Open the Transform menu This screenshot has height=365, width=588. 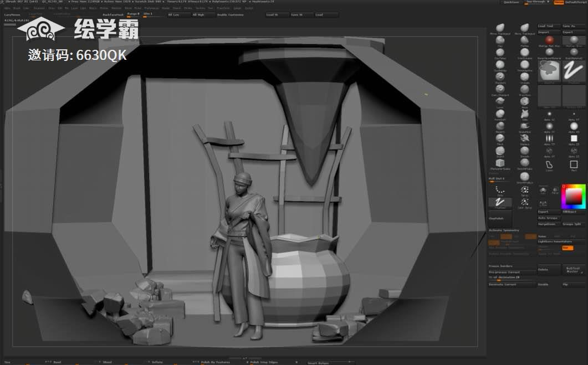[223, 8]
